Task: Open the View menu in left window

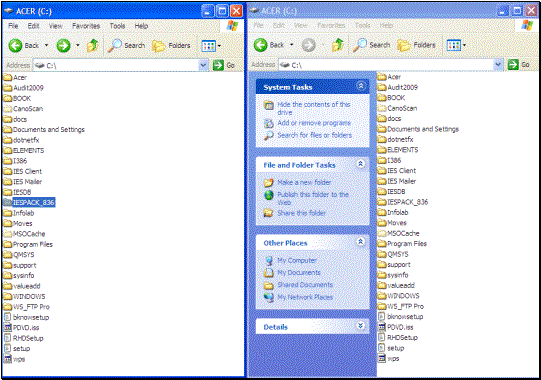Action: [55, 26]
